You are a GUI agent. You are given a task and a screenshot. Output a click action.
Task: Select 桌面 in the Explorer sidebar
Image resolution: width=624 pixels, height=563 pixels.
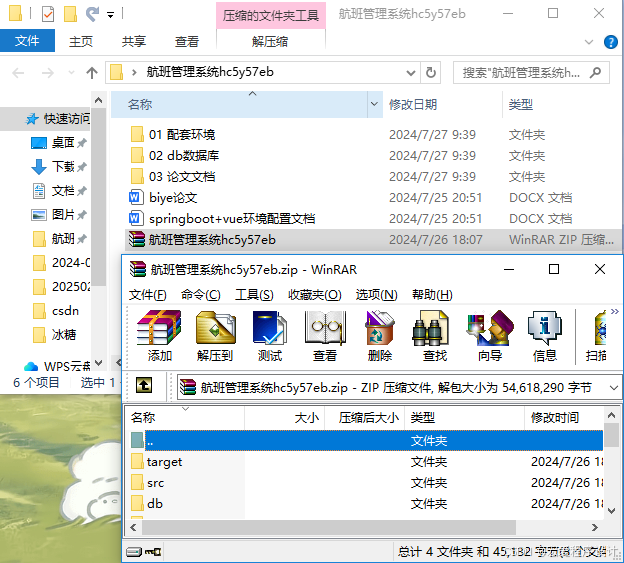[x=58, y=142]
